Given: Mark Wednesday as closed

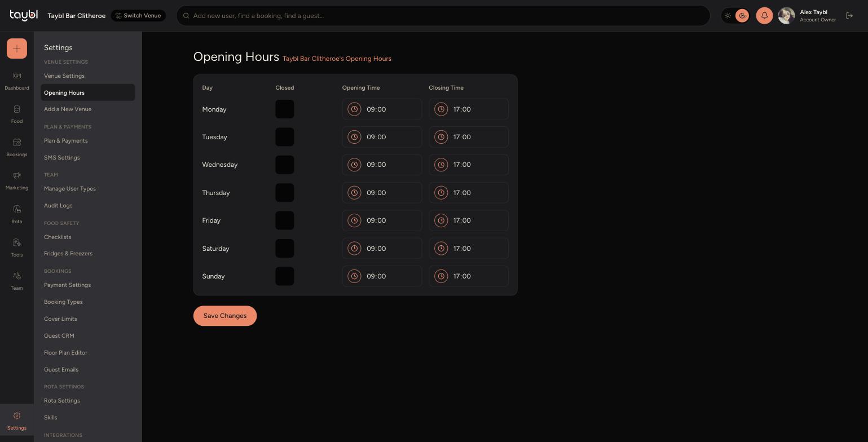Looking at the screenshot, I should pos(285,165).
